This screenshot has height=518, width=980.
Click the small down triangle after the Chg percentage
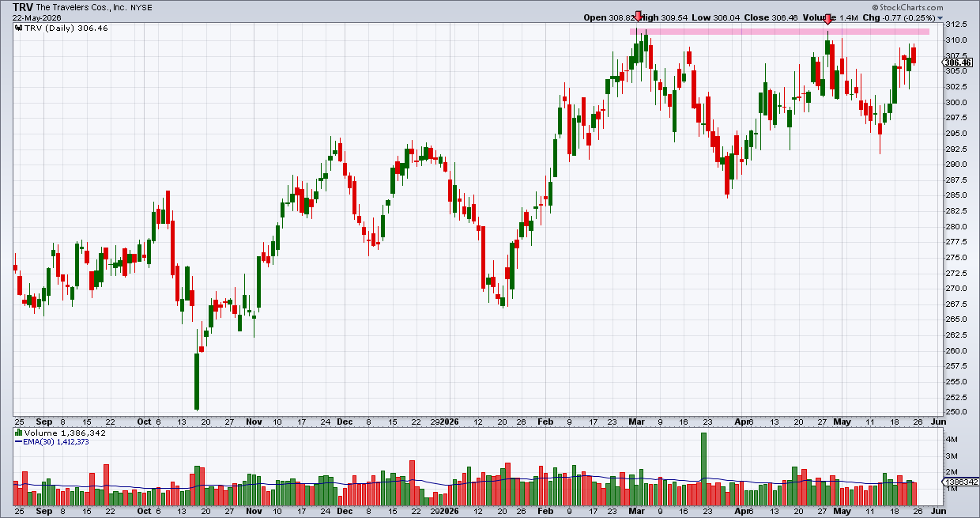939,17
